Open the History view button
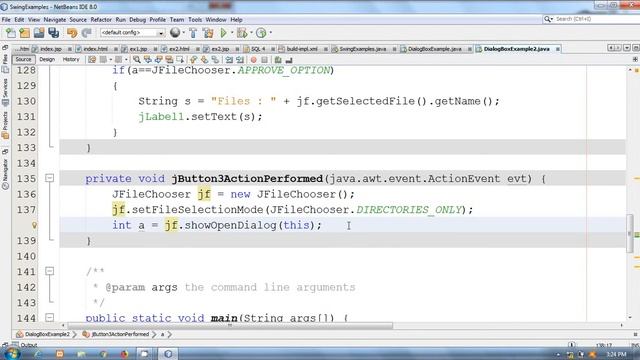 71,60
